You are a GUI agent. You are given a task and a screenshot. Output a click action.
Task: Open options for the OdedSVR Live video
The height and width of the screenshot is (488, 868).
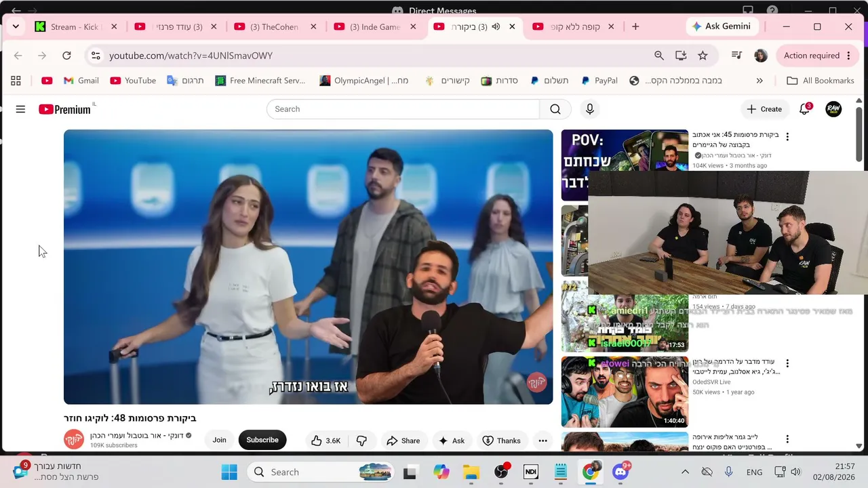(x=787, y=364)
